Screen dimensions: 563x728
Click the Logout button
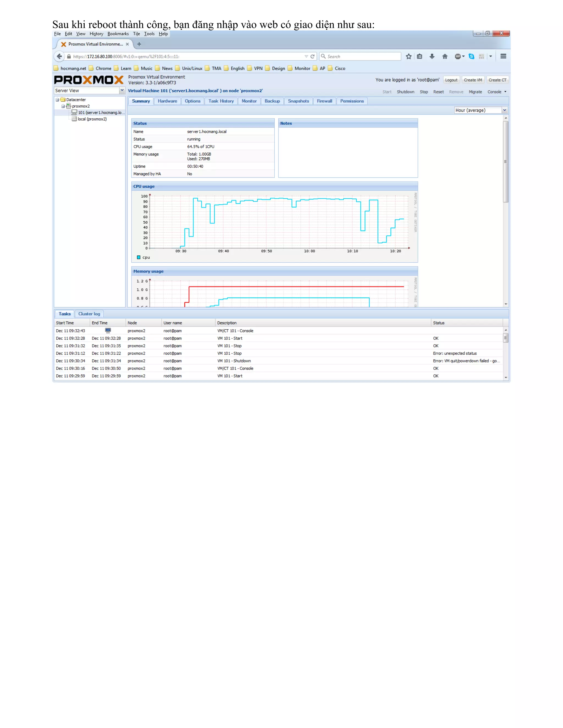click(451, 80)
